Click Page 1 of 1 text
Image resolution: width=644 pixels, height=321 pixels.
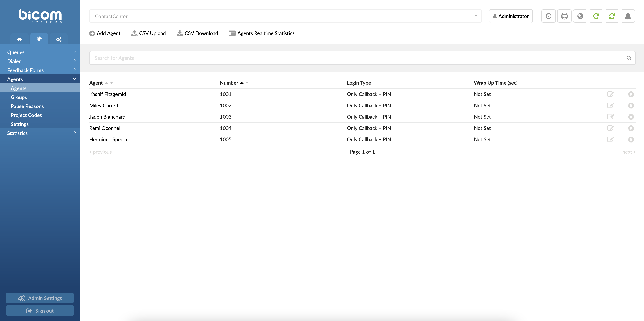click(362, 152)
